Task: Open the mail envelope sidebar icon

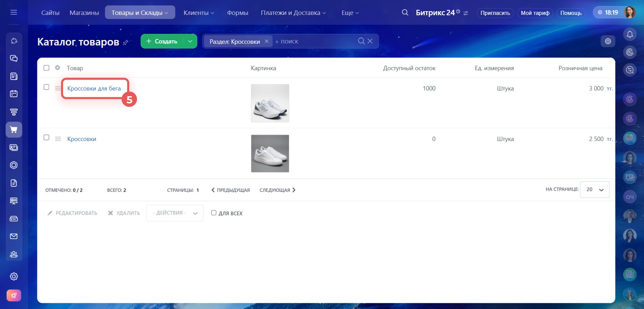Action: tap(14, 236)
